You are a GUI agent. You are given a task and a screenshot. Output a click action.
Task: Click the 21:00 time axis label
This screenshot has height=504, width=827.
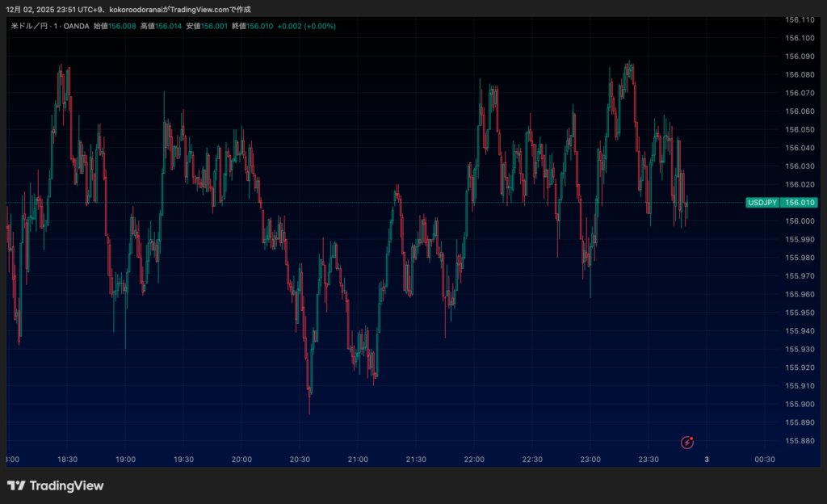[358, 460]
